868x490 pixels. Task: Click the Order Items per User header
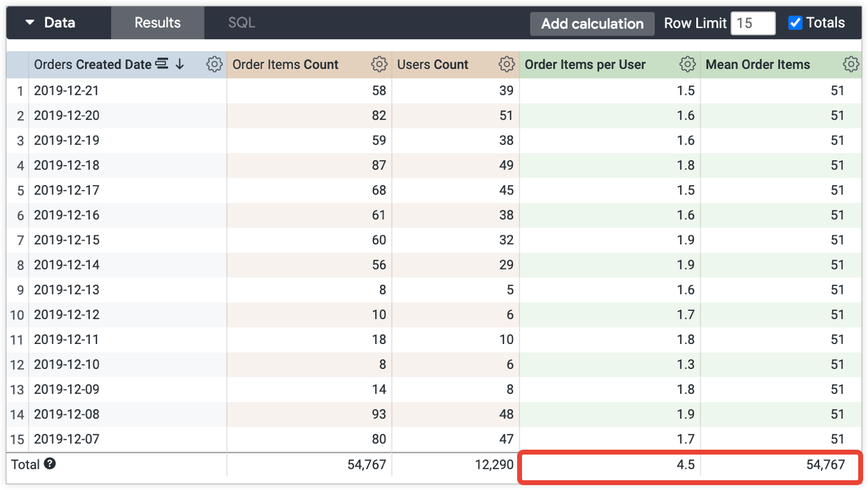point(585,64)
